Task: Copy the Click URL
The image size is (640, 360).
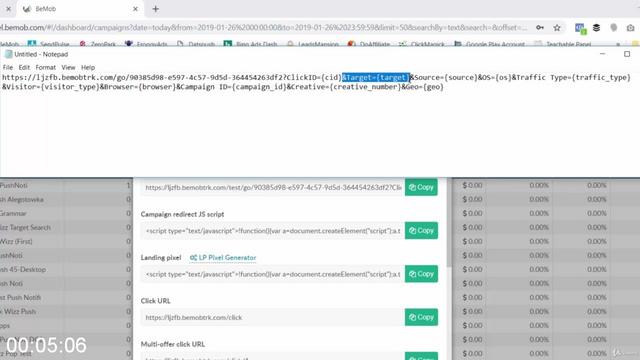Action: [x=421, y=317]
